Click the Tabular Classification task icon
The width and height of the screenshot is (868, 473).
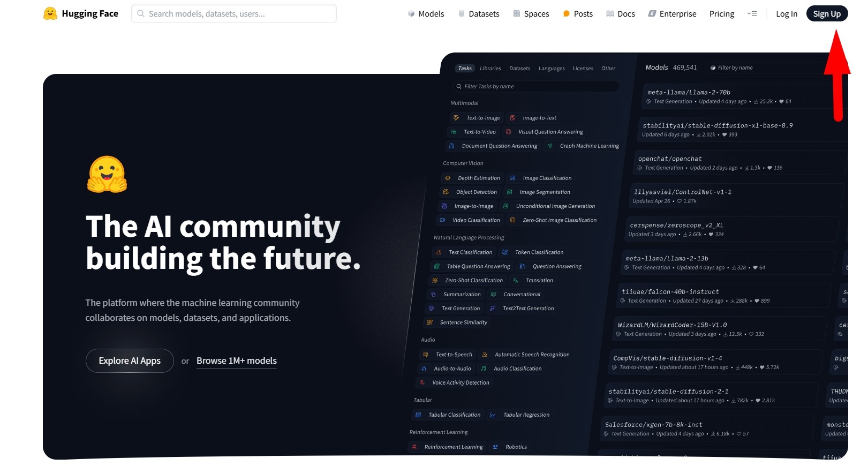pos(418,415)
